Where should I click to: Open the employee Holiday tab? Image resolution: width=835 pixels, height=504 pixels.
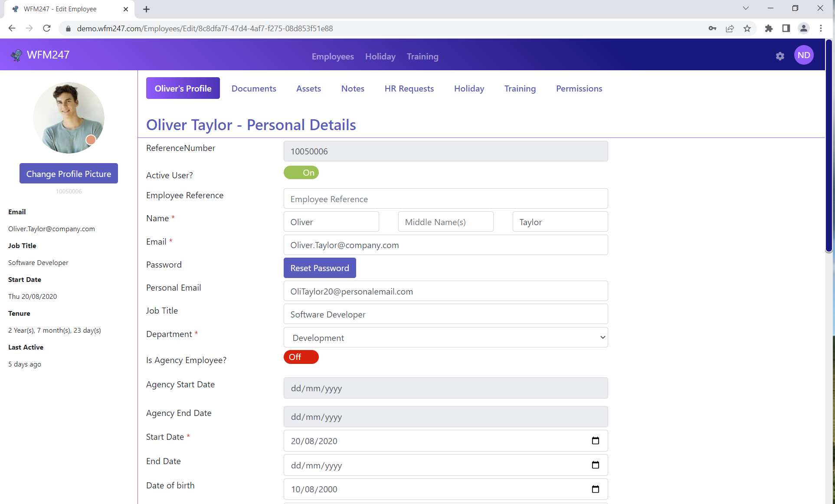[469, 88]
